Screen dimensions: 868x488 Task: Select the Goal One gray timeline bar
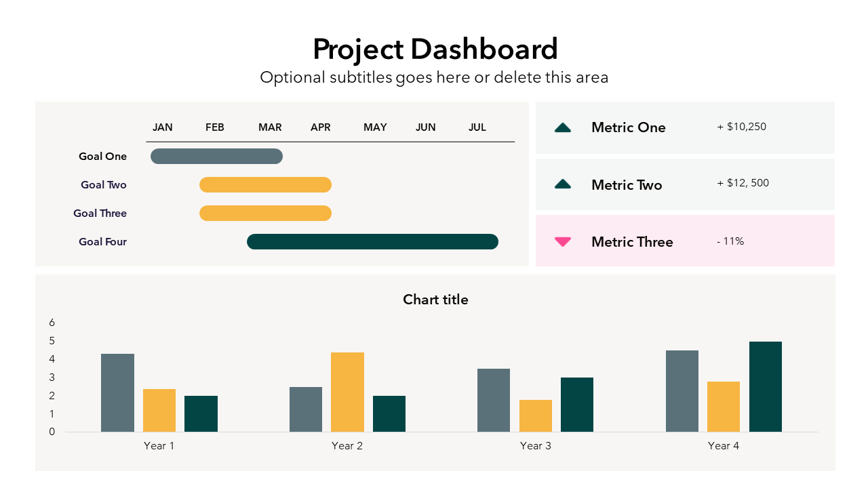216,157
